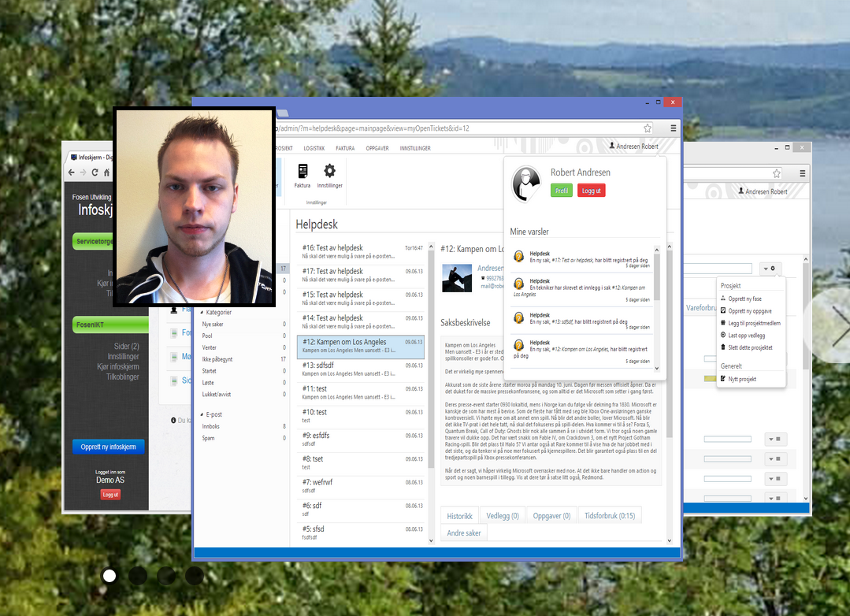Click Opprett ny infoskjerm button

[109, 447]
